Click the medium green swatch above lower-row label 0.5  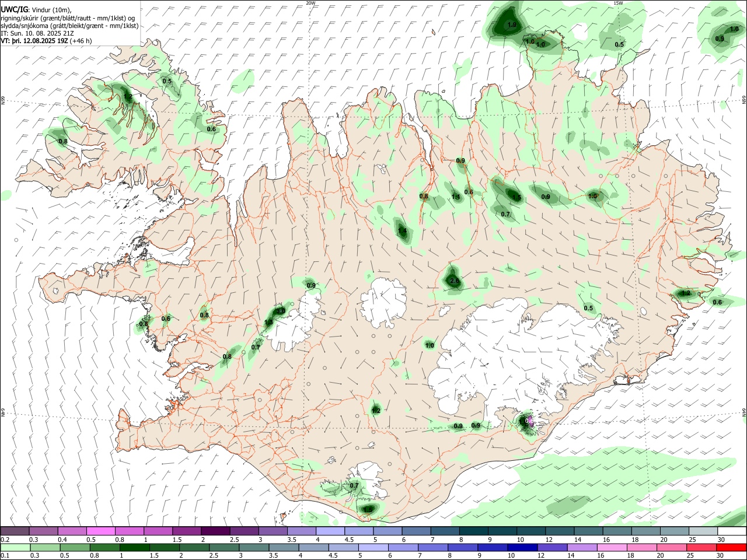pos(75,547)
